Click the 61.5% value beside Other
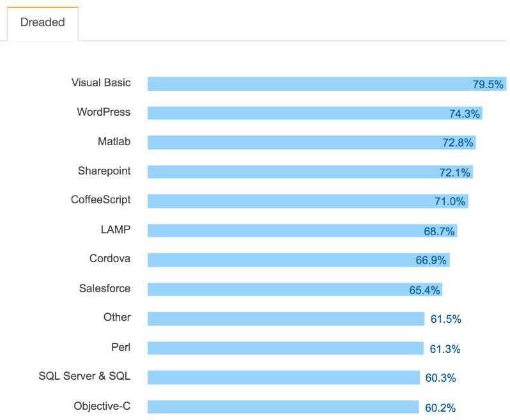 tap(446, 319)
